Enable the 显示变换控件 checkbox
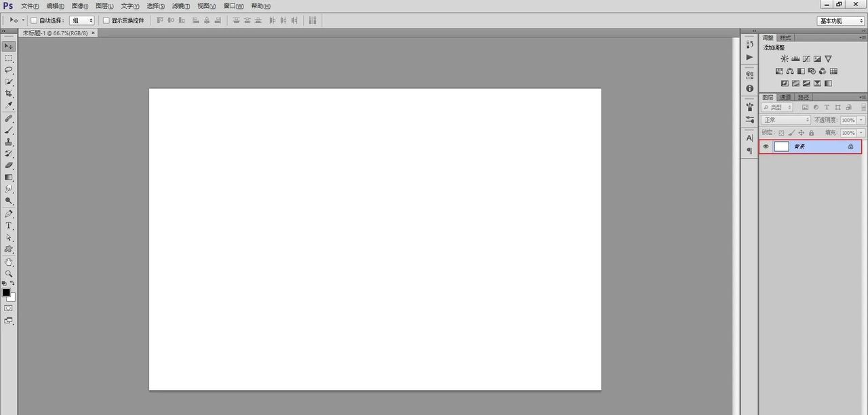Screen dimensions: 868x415 pyautogui.click(x=106, y=20)
